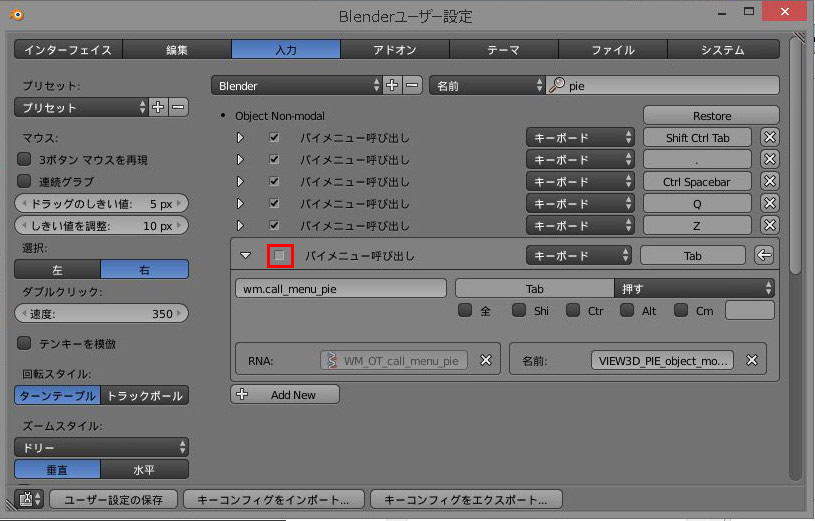This screenshot has width=815, height=521.
Task: Click キーコンフィグをエクスポート button
Action: point(466,499)
